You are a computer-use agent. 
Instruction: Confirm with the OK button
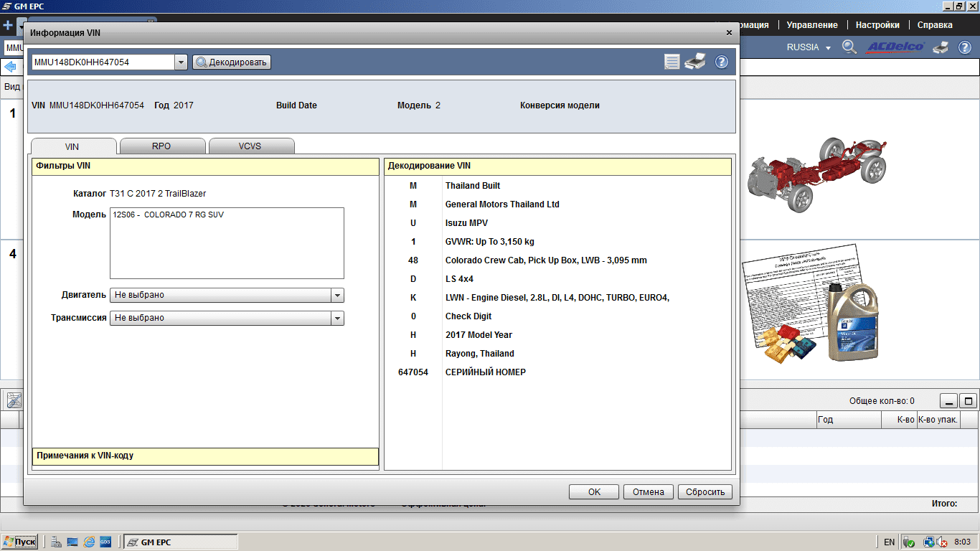point(594,492)
